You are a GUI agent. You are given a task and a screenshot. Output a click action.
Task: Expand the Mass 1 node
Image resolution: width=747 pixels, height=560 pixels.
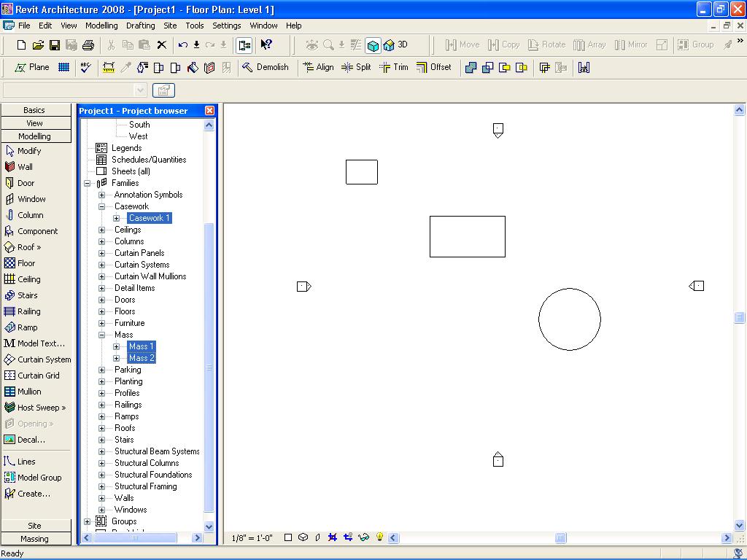[116, 346]
